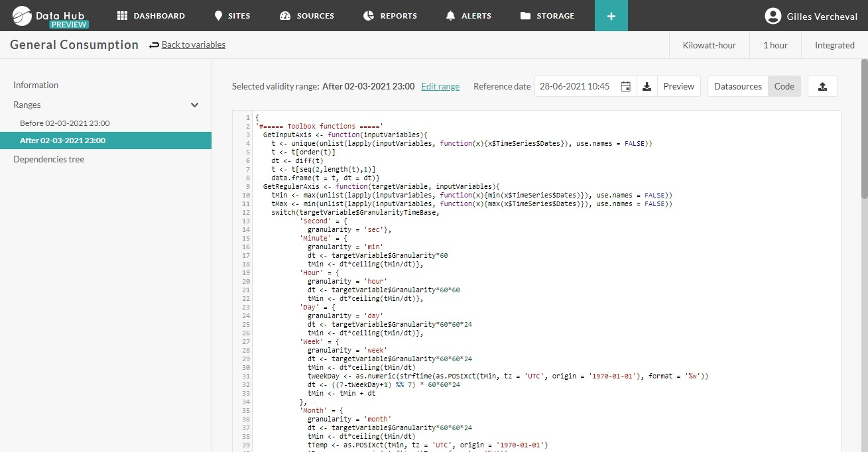Click the download icon beside reference date
Image resolution: width=868 pixels, height=452 pixels.
(x=647, y=86)
